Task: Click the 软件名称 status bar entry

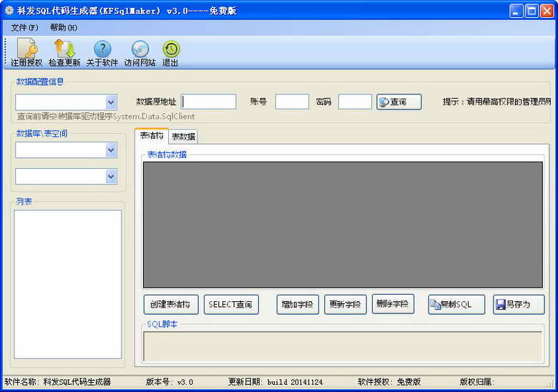Action: click(58, 382)
